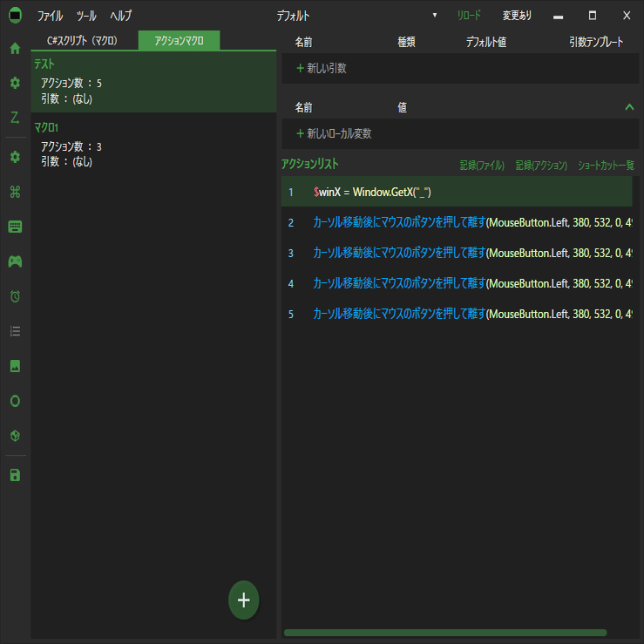This screenshot has width=644, height=644.
Task: Open ショートカット一覧 shortcut list
Action: pyautogui.click(x=606, y=165)
